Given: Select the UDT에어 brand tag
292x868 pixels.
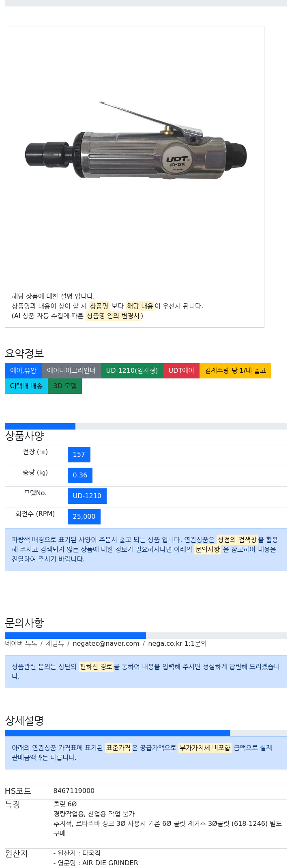Looking at the screenshot, I should point(181,370).
